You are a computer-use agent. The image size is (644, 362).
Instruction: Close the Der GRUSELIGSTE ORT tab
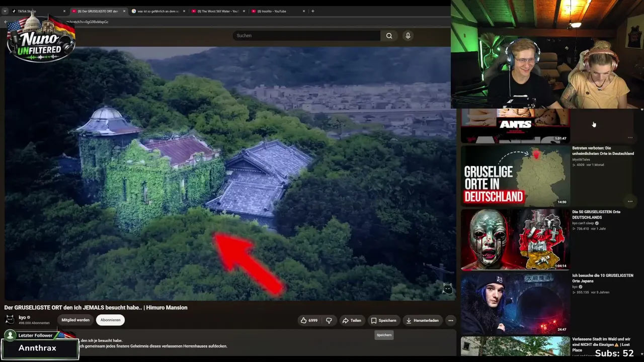[x=124, y=11]
